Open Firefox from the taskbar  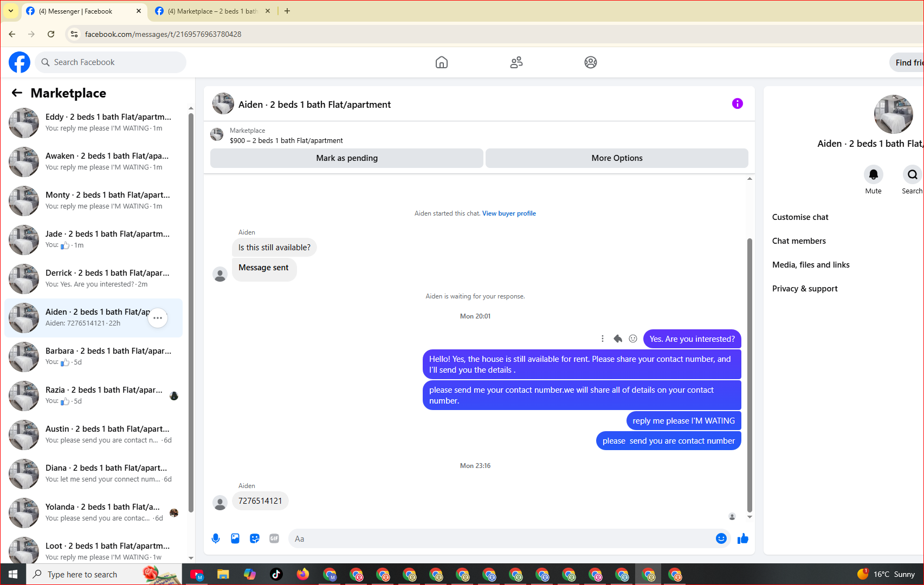303,574
